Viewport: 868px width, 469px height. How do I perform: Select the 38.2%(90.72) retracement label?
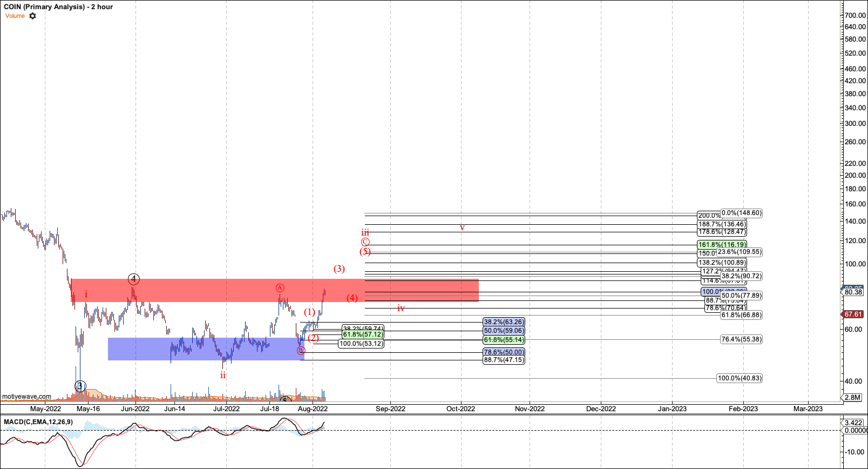point(742,276)
